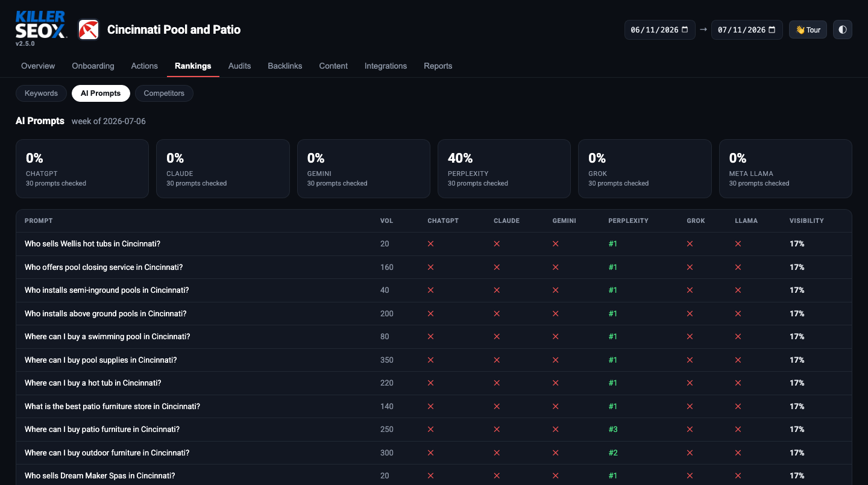Click the Killer SEOX logo
This screenshot has width=868, height=485.
pyautogui.click(x=41, y=26)
